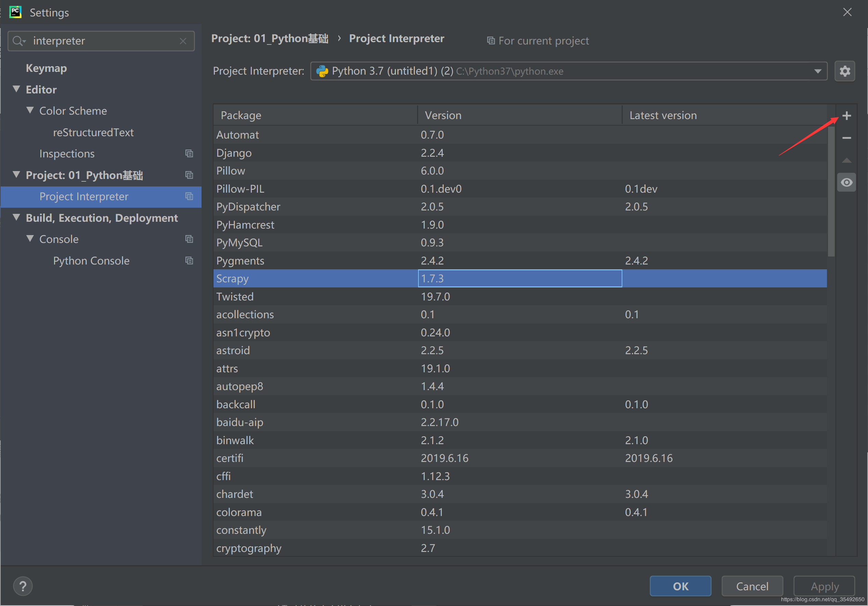
Task: Collapse the Editor tree node
Action: 16,89
